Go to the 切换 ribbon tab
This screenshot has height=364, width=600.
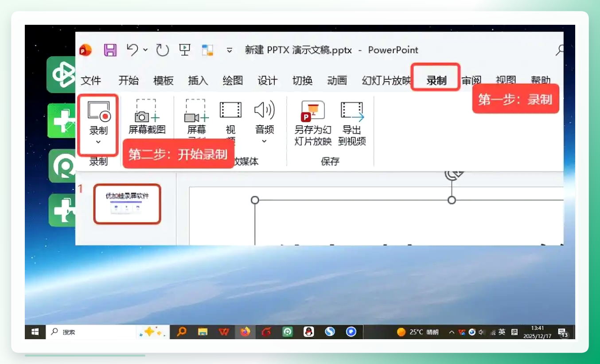pos(303,81)
